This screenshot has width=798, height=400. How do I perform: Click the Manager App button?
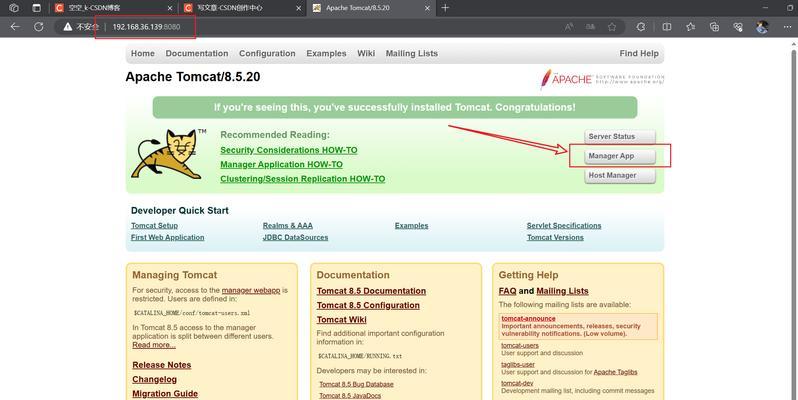(620, 156)
